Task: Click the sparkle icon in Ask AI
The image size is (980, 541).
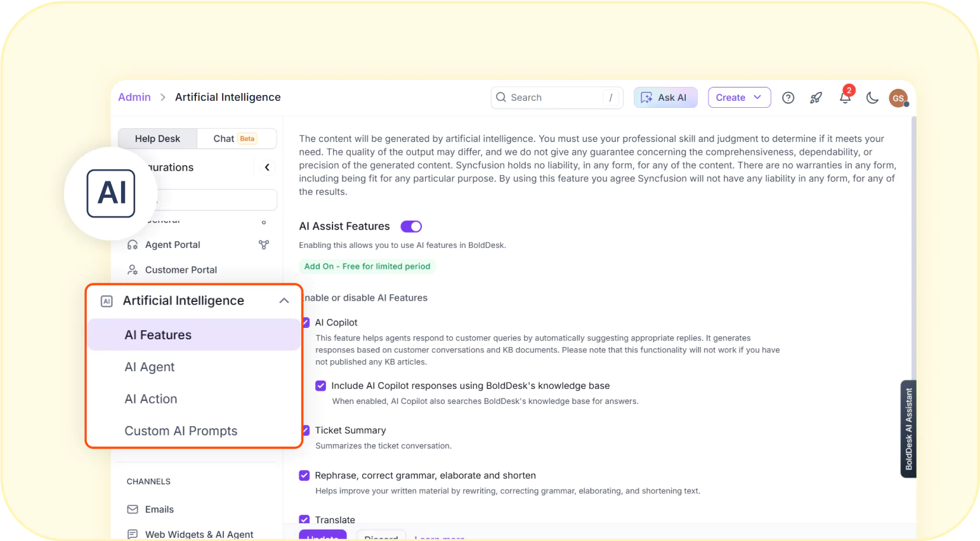Action: point(646,98)
